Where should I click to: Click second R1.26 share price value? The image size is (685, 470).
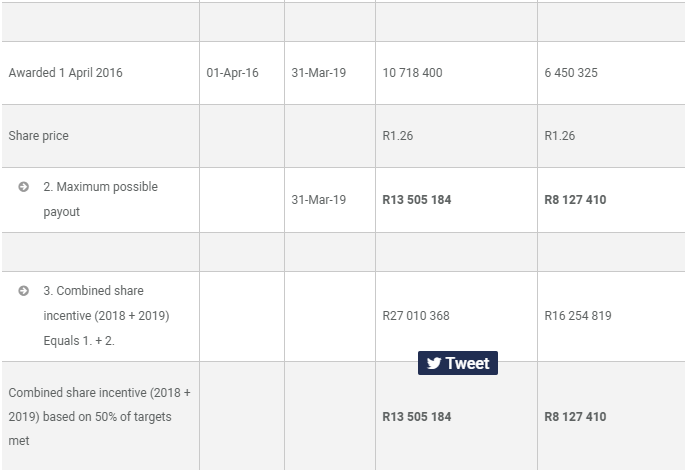point(559,136)
